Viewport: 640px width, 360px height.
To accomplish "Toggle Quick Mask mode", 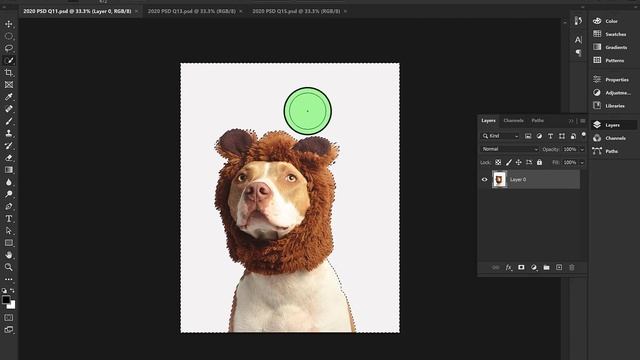I will (x=9, y=318).
